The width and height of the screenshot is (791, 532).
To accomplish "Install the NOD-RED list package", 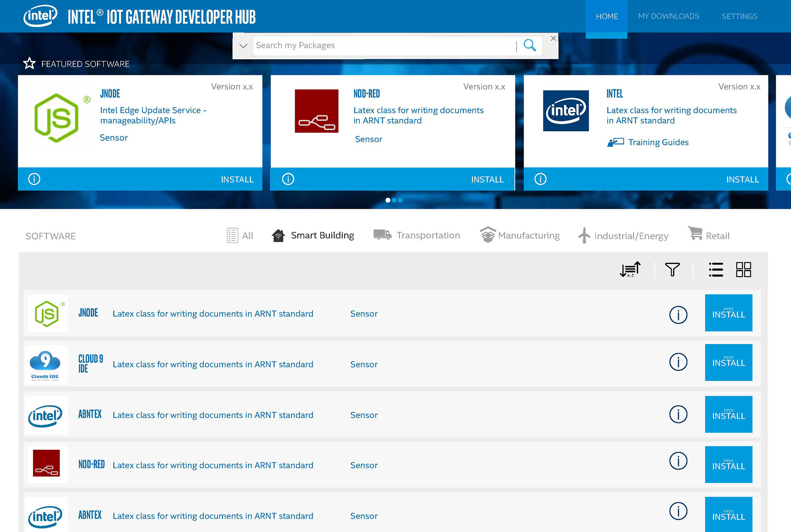I will (728, 464).
